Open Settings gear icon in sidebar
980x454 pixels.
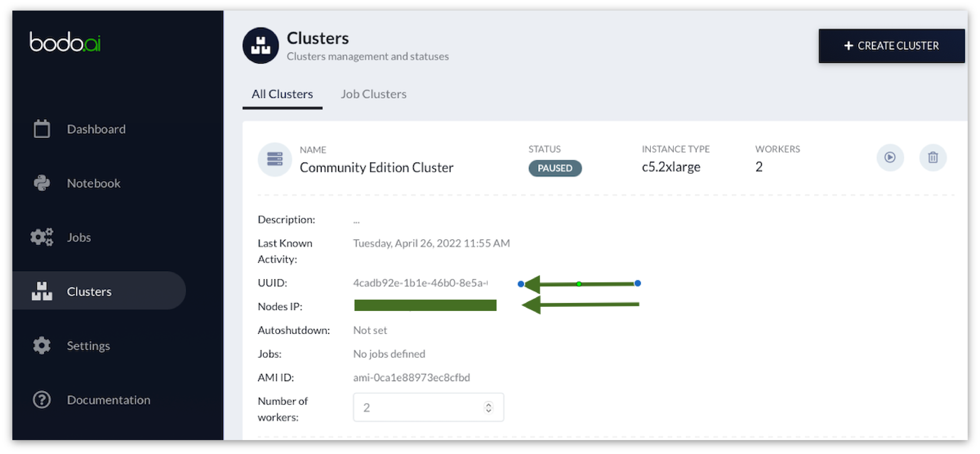coord(42,345)
